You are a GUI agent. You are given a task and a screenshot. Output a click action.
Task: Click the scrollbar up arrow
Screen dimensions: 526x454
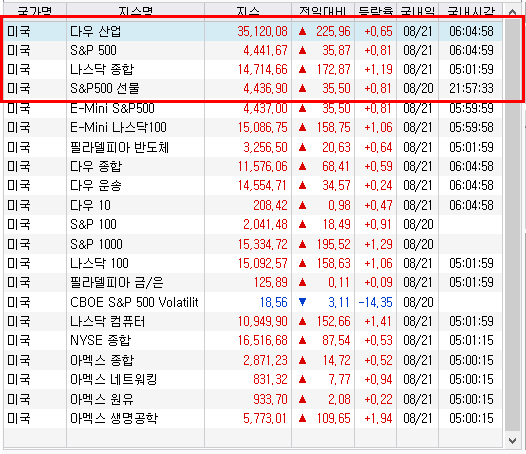click(x=512, y=12)
